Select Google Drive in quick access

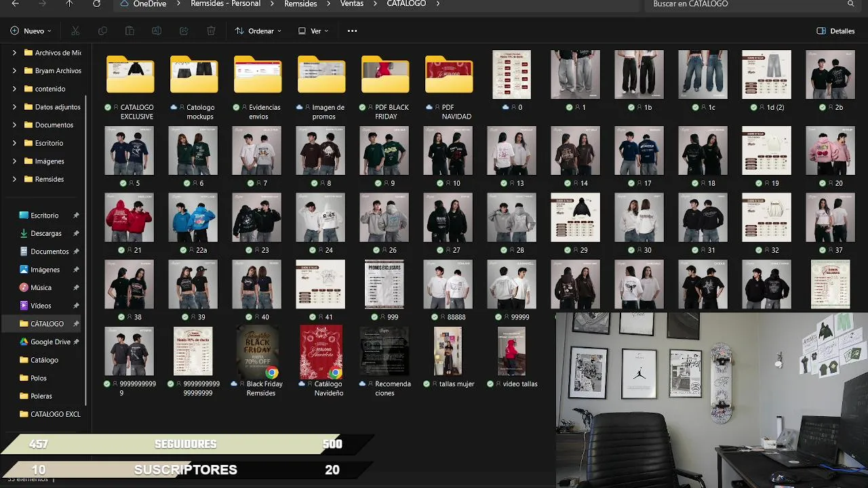[x=50, y=342]
